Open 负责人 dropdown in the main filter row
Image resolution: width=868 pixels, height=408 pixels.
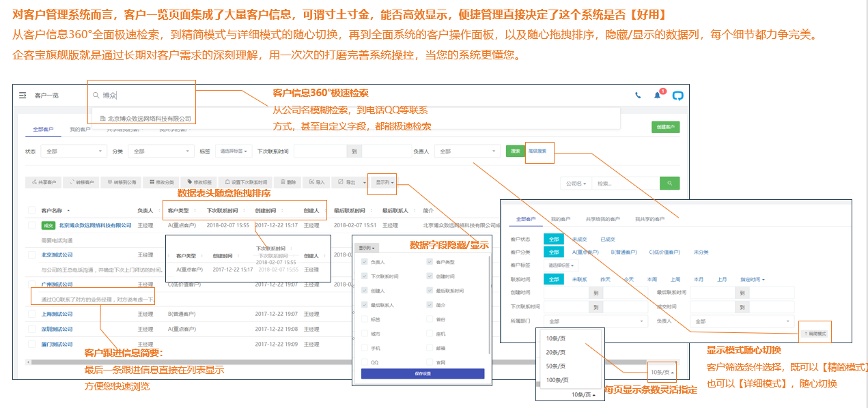coord(468,151)
